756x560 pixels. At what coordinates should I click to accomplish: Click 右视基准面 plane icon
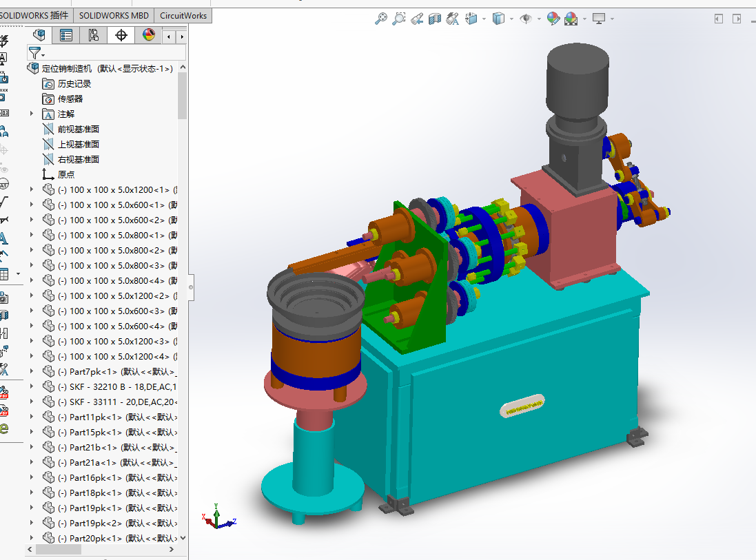pyautogui.click(x=48, y=159)
